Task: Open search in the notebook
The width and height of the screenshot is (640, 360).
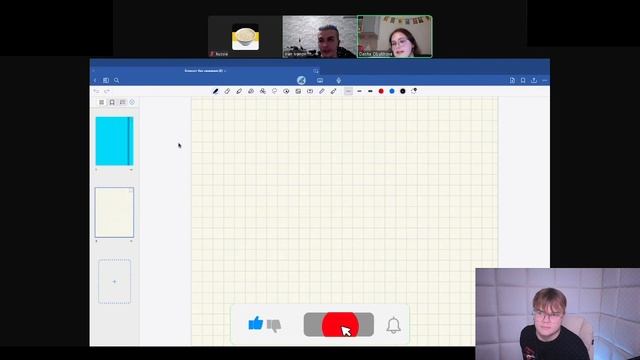Action: 117,80
